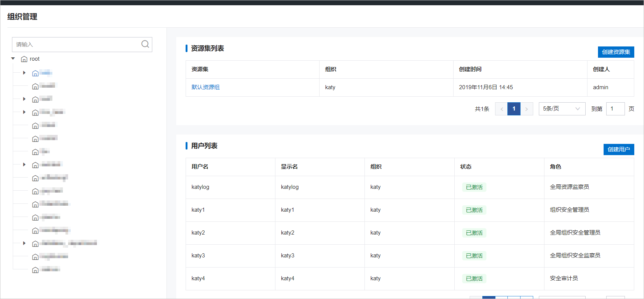Click katylog in the 显示名 column
Viewport: 644px width, 299px height.
(290, 187)
